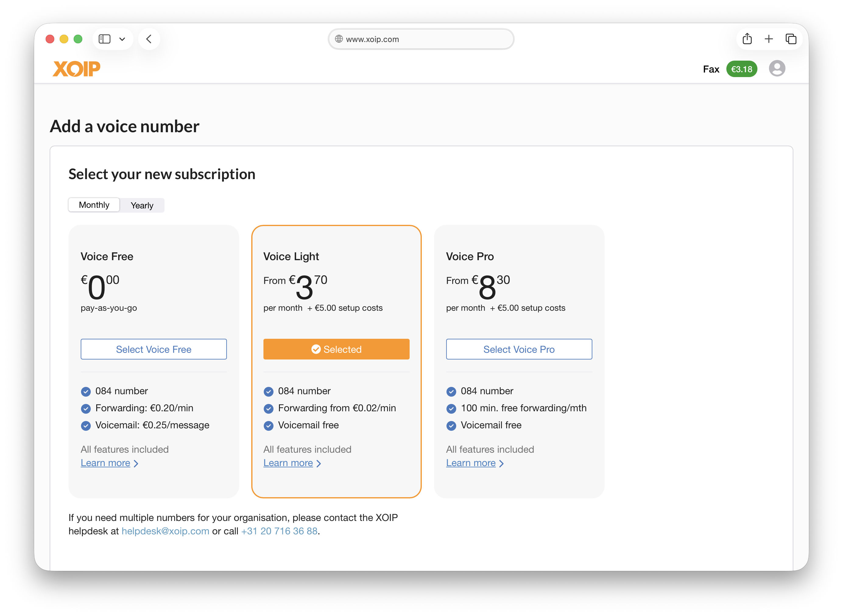This screenshot has height=616, width=843.
Task: Click the check icon beside Voice Light 084 number
Action: tap(268, 391)
